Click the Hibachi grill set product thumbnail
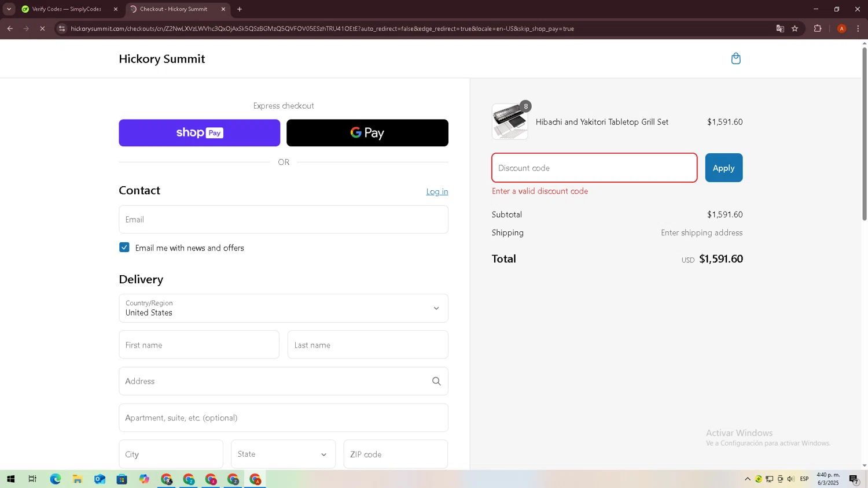 click(x=510, y=122)
